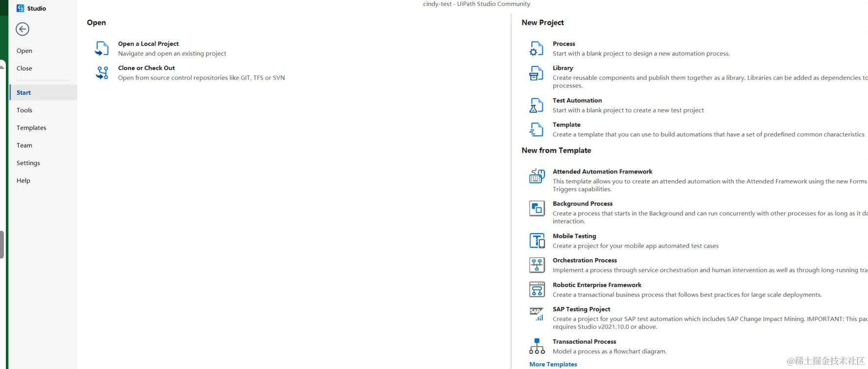
Task: Click 'Navigate and open an existing project' description
Action: [x=172, y=54]
